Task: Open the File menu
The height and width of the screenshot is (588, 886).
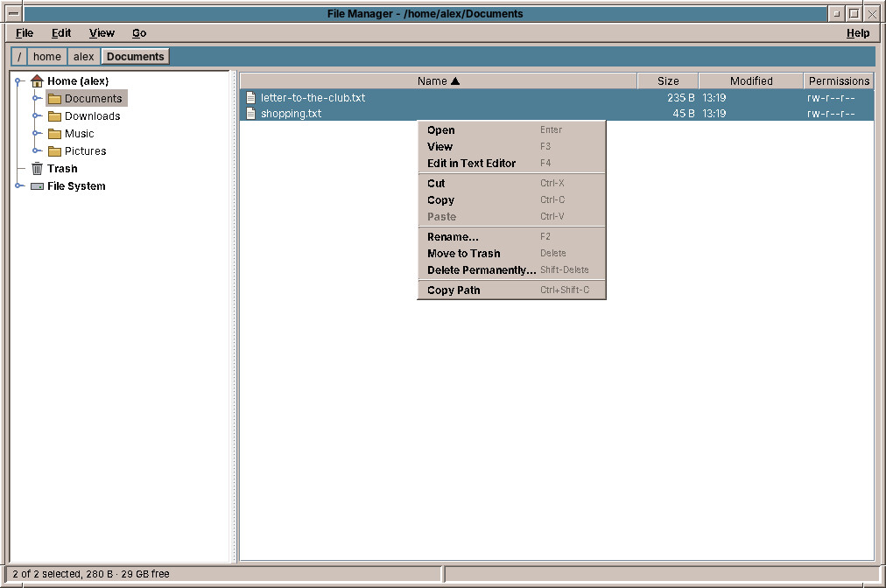Action: 25,32
